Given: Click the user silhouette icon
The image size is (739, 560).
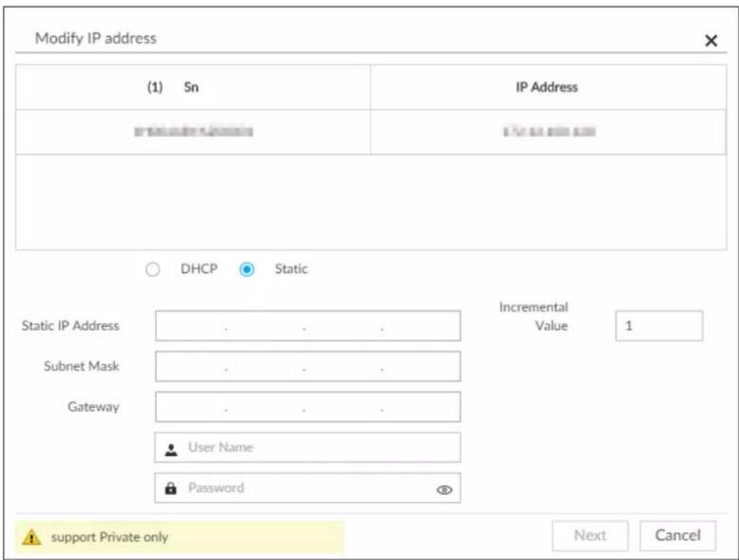Looking at the screenshot, I should click(171, 450).
